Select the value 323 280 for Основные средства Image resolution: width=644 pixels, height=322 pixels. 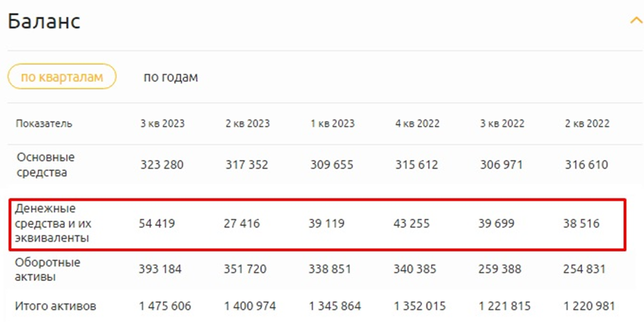click(161, 165)
